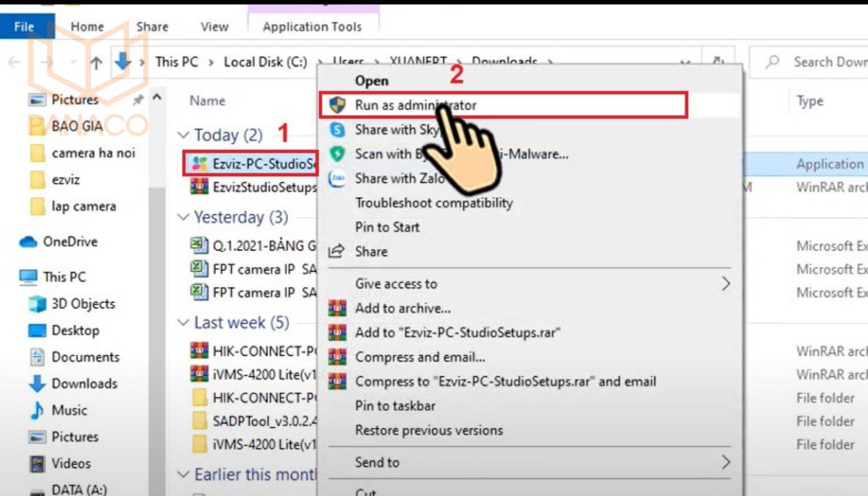Click the Q.1.2021 Excel file icon
Image resolution: width=868 pixels, height=496 pixels.
click(198, 246)
